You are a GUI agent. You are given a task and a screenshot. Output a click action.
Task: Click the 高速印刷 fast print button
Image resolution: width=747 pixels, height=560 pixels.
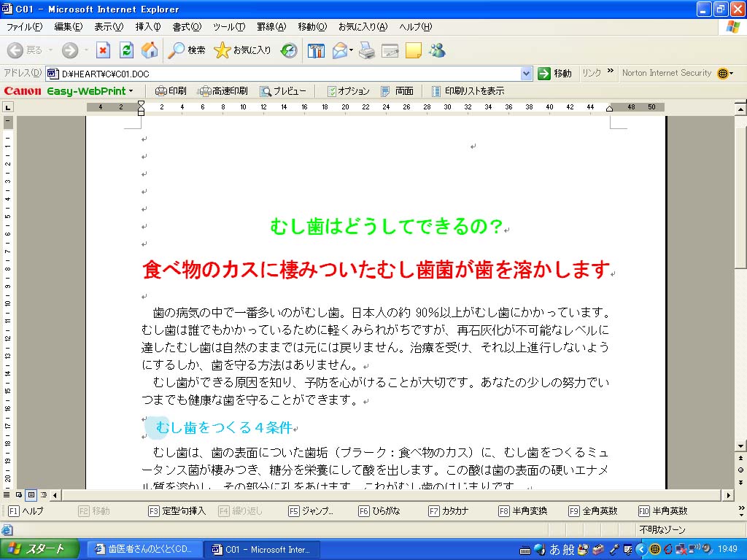(x=223, y=91)
